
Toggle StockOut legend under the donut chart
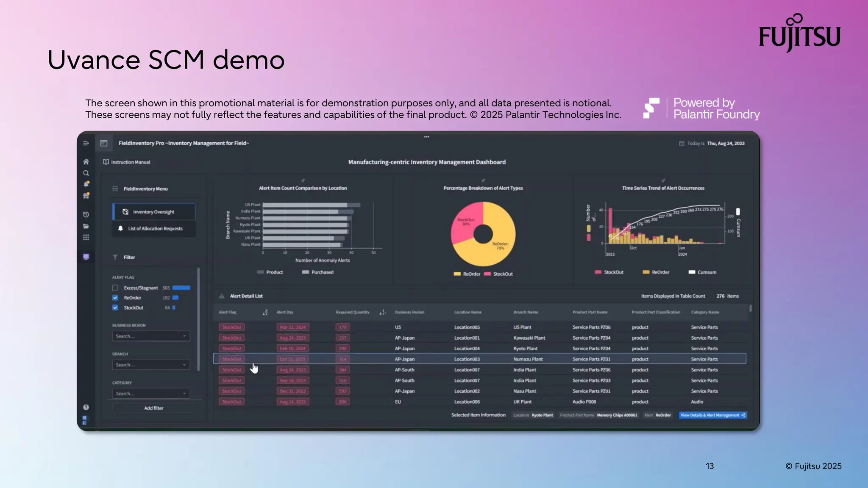[x=498, y=274]
